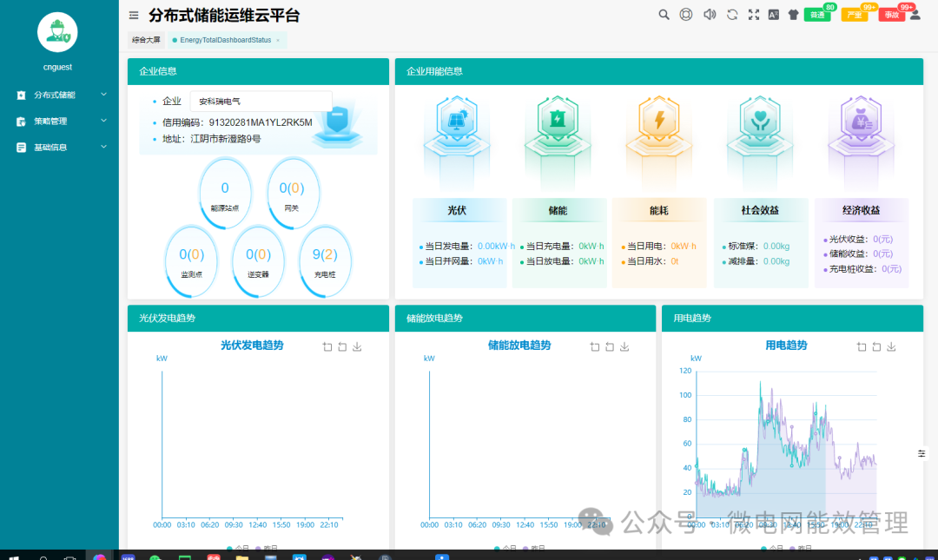Click the 社会效益 card header
Image resolution: width=938 pixels, height=560 pixels.
coord(760,210)
